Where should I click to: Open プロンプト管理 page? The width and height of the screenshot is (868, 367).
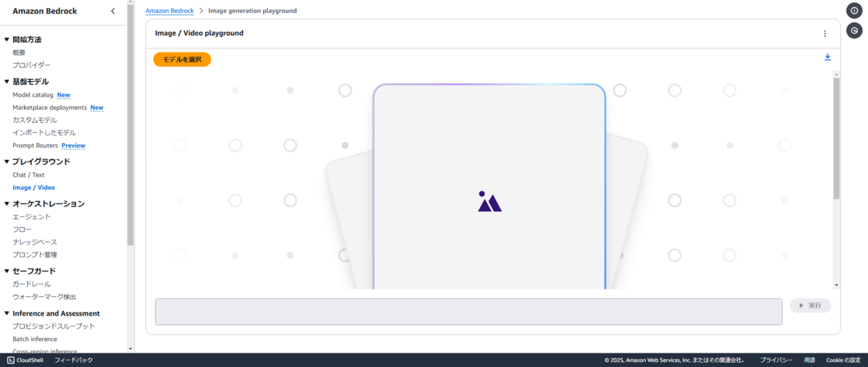(x=35, y=255)
